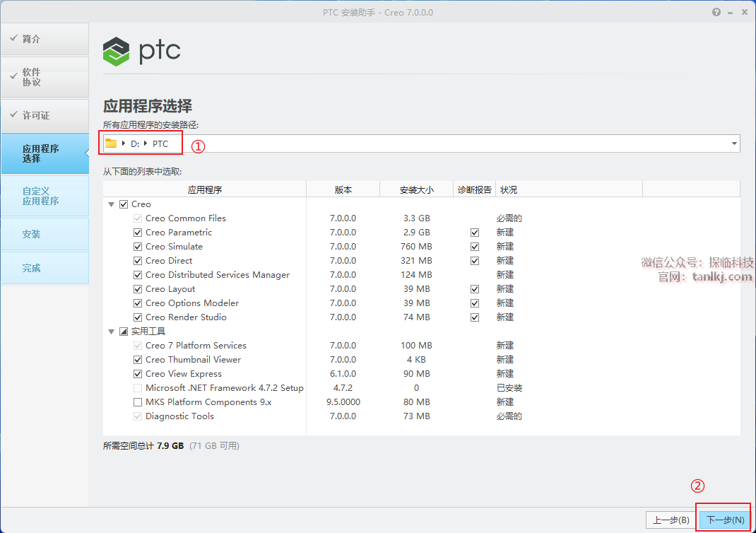Minimize the installer window
The width and height of the screenshot is (756, 533).
[730, 12]
